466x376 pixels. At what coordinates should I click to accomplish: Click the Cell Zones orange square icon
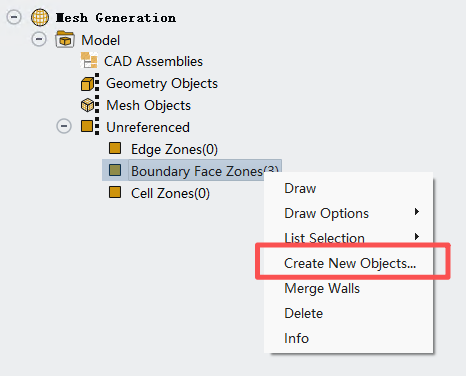[115, 192]
